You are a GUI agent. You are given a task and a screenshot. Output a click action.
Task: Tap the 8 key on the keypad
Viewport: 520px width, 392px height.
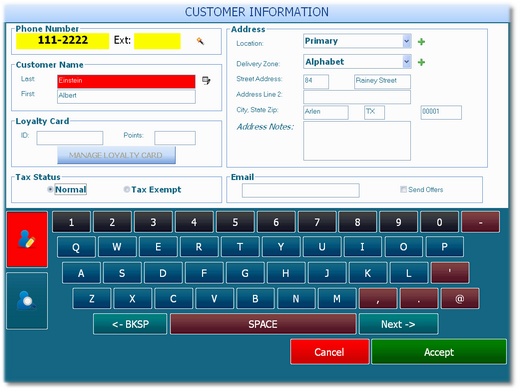pyautogui.click(x=357, y=222)
